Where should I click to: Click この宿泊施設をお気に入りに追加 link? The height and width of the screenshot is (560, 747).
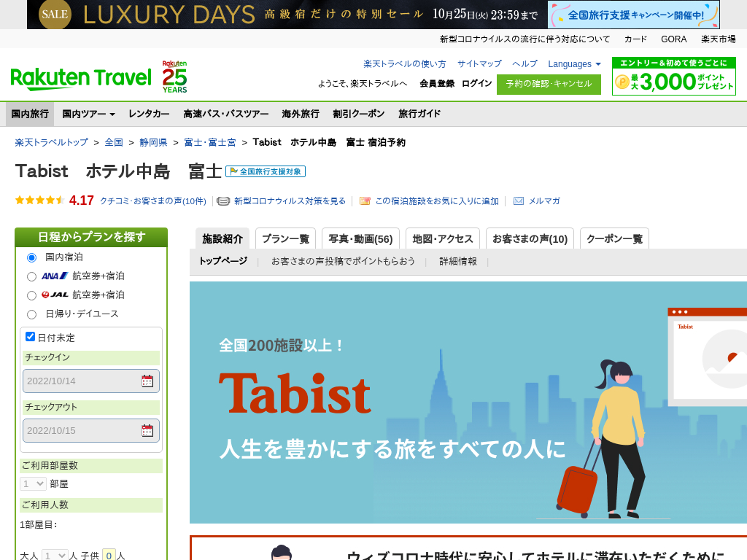437,201
